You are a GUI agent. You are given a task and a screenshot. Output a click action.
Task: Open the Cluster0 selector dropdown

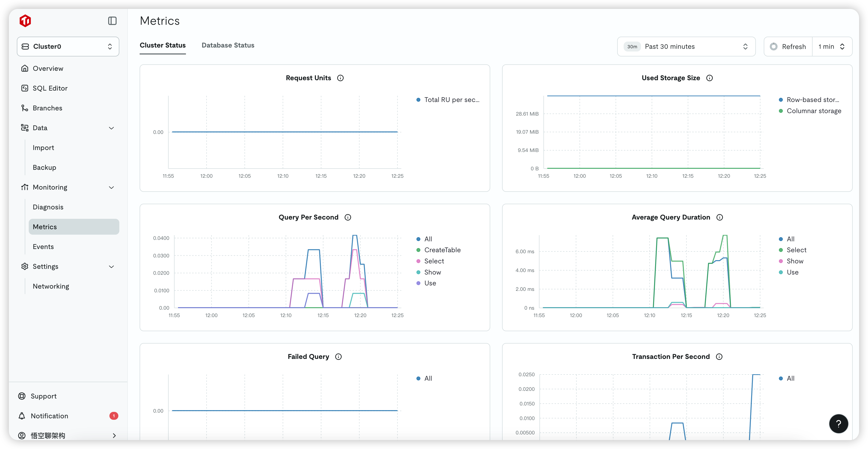(x=68, y=47)
